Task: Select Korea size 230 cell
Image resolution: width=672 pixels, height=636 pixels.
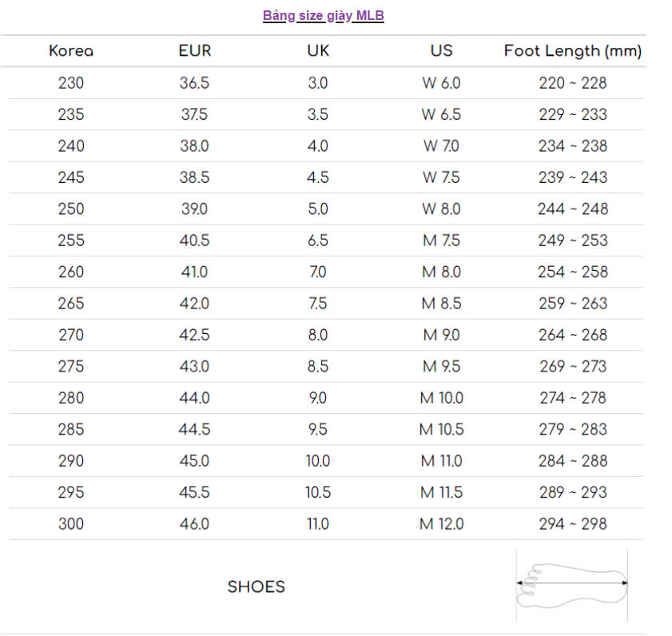Action: 71,83
